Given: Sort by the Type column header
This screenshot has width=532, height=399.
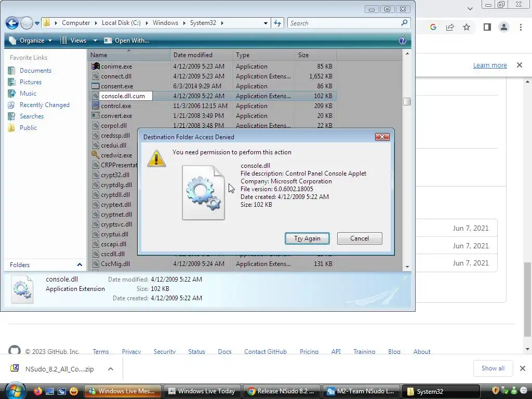Looking at the screenshot, I should pos(263,55).
